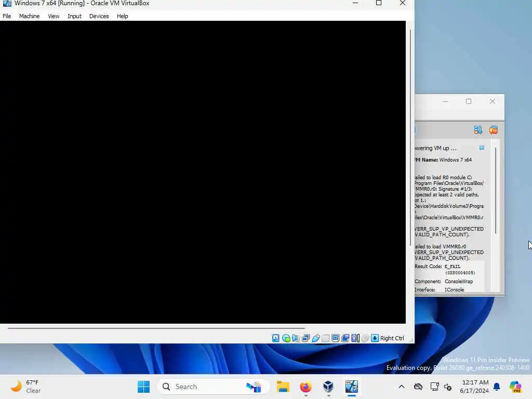Click the shared folders status icon
The width and height of the screenshot is (532, 399).
pyautogui.click(x=325, y=338)
